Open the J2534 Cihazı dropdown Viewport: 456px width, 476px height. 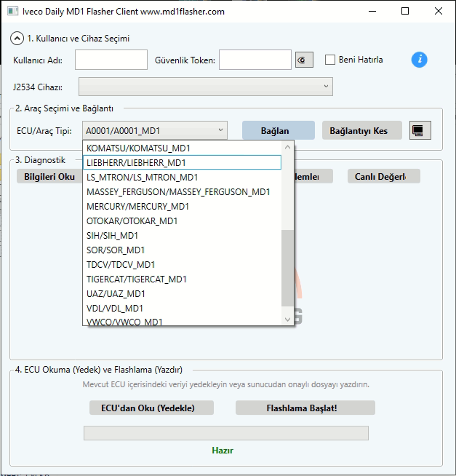[206, 87]
